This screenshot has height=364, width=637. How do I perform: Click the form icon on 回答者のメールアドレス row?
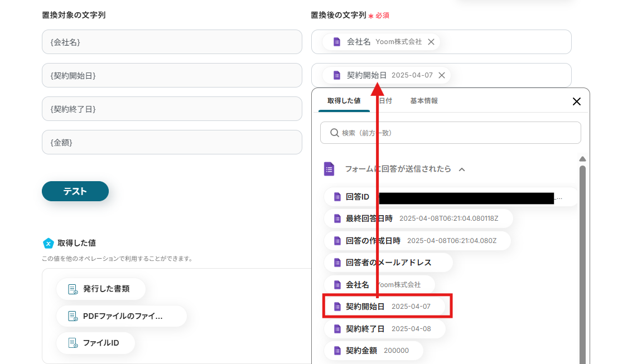click(337, 263)
